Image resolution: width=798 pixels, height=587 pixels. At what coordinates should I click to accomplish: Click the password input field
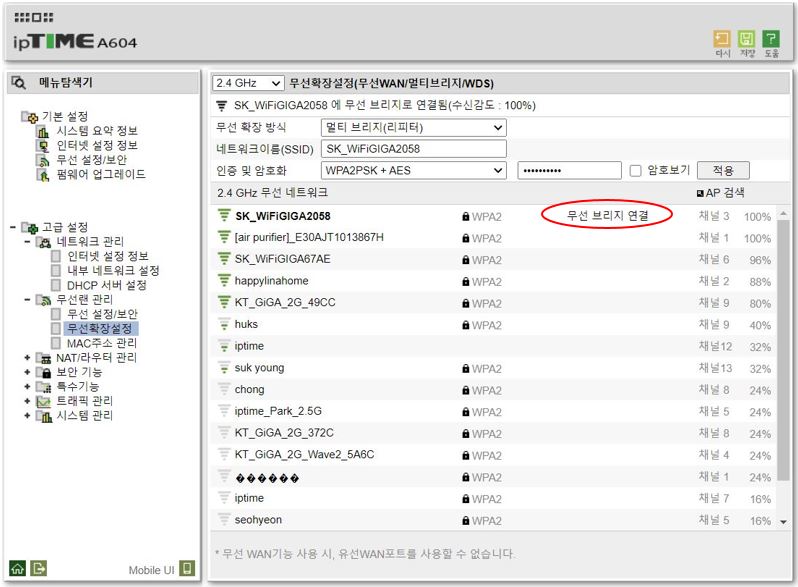[x=569, y=171]
